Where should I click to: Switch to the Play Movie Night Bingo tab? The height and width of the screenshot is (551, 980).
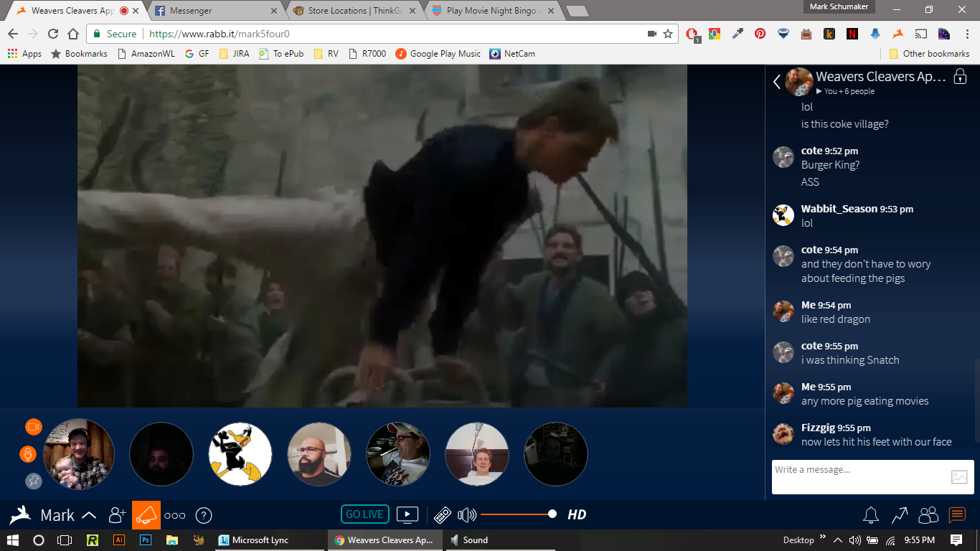tap(494, 11)
